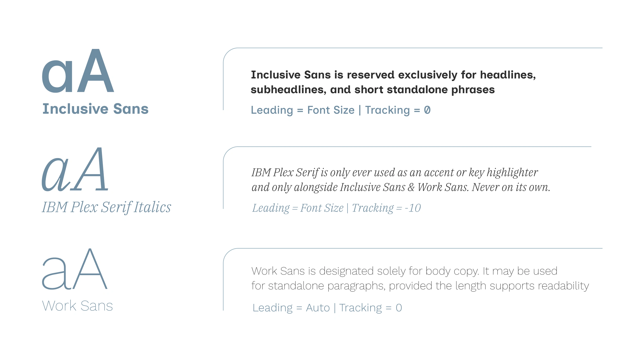Click the 'Tracking = -10' italic specification

point(386,208)
